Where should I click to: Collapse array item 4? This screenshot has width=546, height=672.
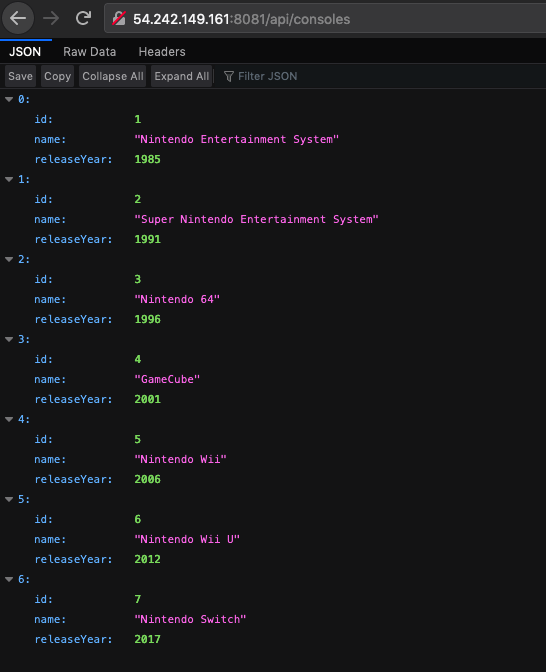pos(9,420)
